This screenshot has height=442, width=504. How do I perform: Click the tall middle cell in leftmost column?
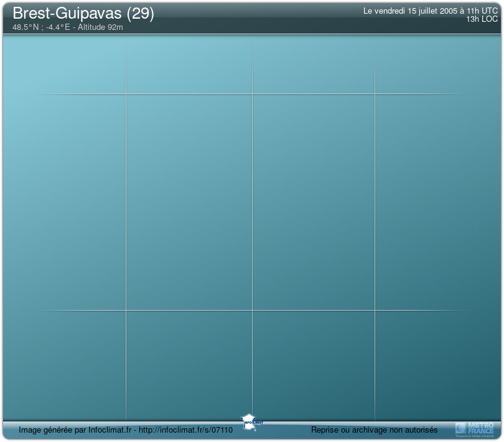pos(65,202)
